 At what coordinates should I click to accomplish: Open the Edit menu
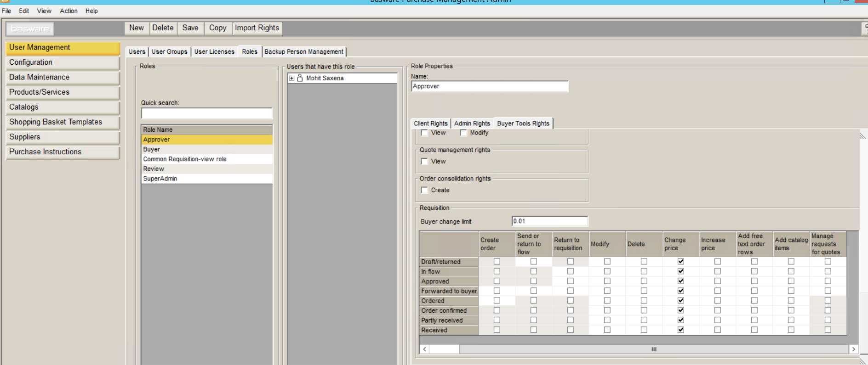pos(24,11)
